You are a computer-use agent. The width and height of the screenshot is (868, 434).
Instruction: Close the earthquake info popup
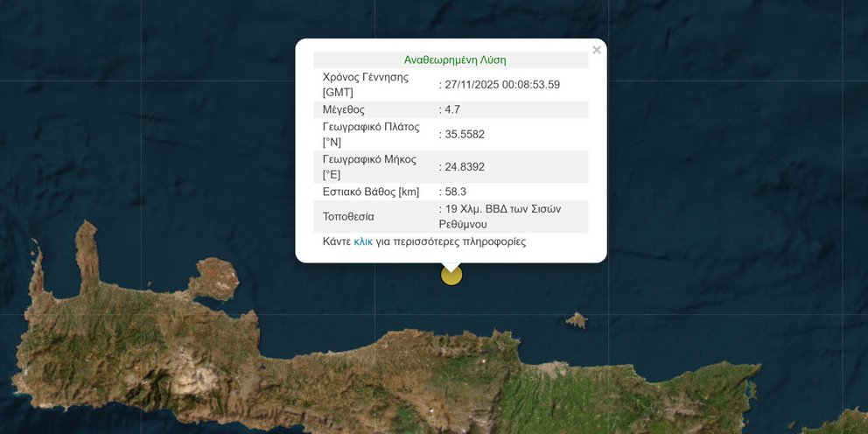click(x=597, y=51)
